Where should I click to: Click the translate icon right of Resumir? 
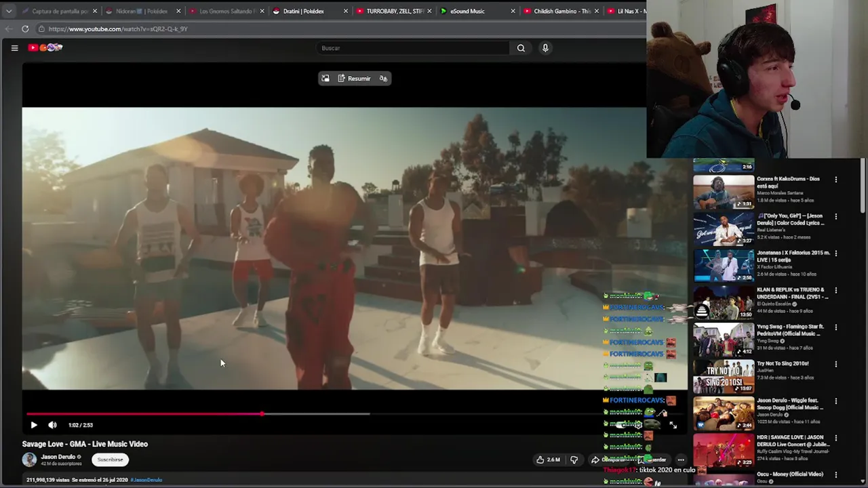point(383,79)
